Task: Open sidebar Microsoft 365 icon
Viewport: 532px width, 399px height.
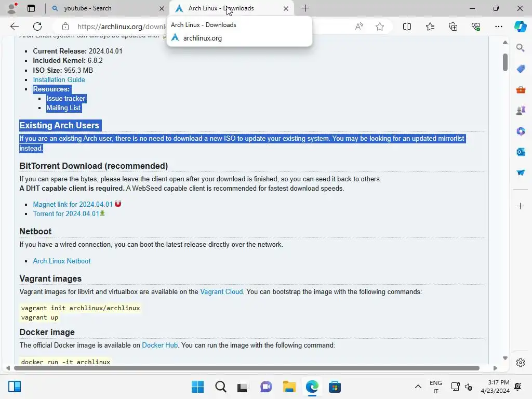Action: coord(521,131)
